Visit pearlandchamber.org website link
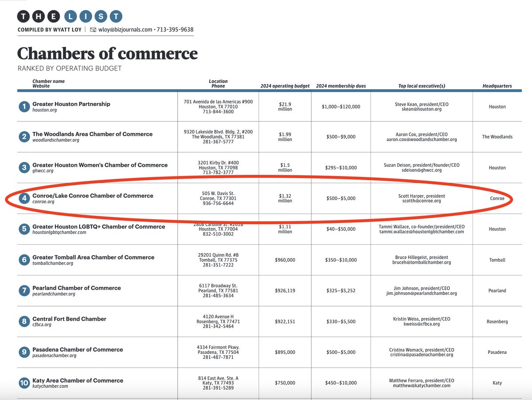The width and height of the screenshot is (532, 400). [54, 294]
